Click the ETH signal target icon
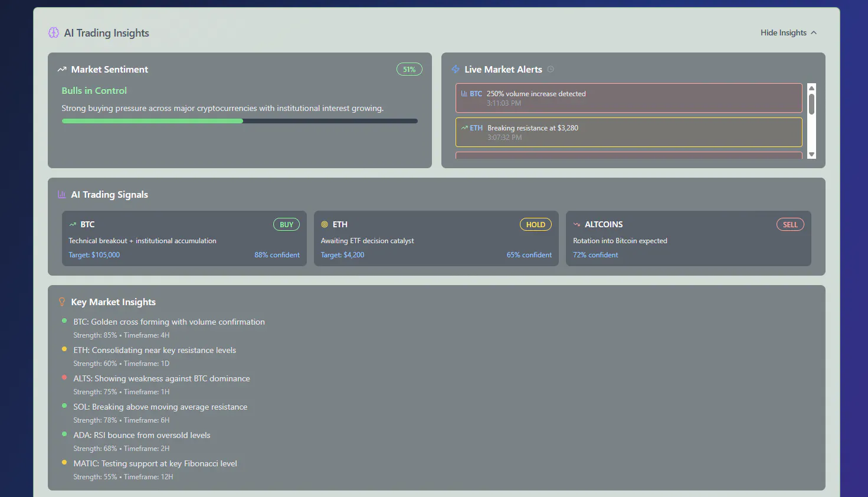 (x=325, y=224)
